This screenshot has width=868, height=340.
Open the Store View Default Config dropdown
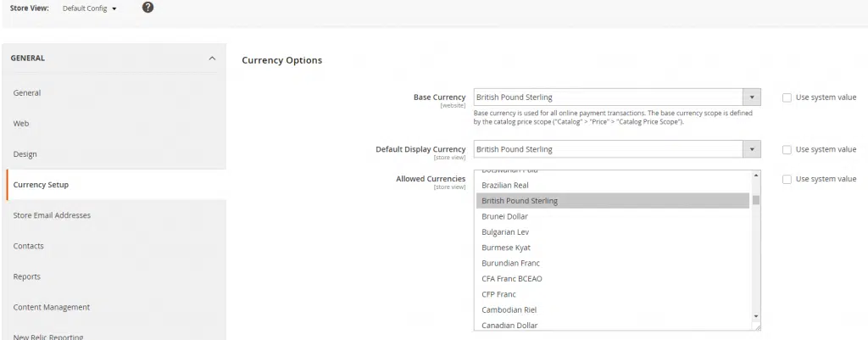click(90, 8)
